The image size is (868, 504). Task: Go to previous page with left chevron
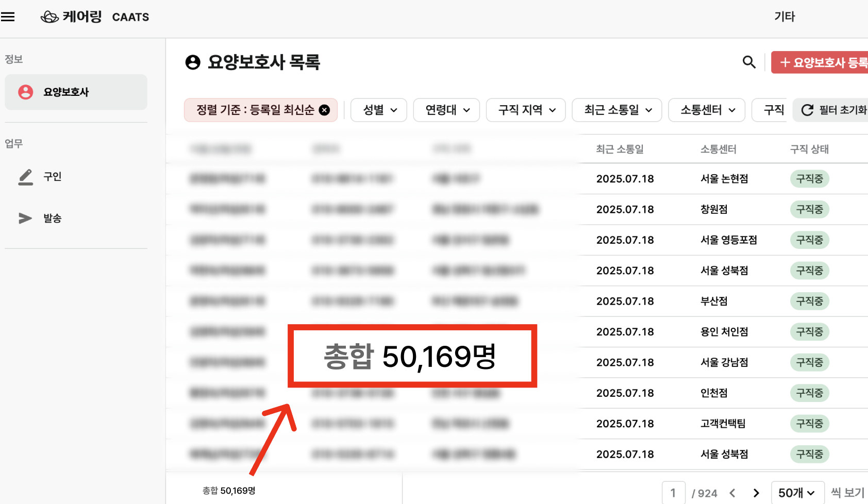pos(732,493)
